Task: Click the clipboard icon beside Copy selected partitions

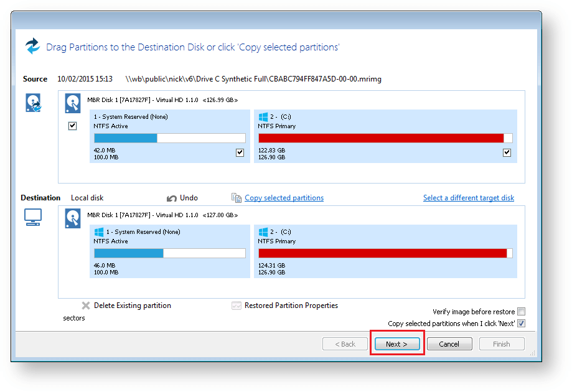Action: click(x=237, y=197)
